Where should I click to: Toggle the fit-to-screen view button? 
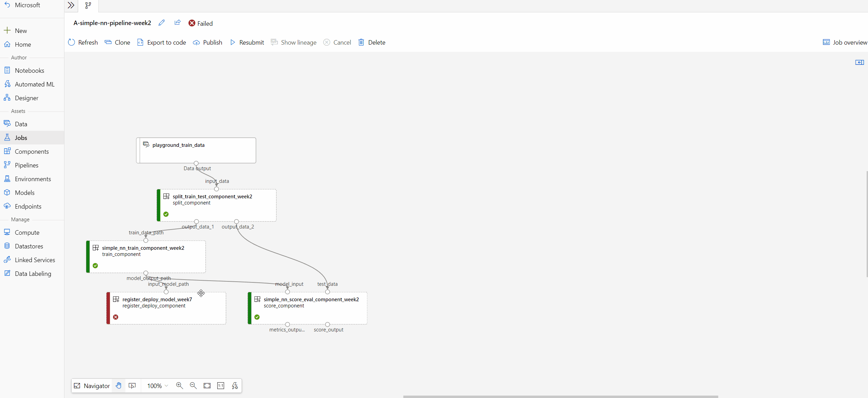point(207,385)
